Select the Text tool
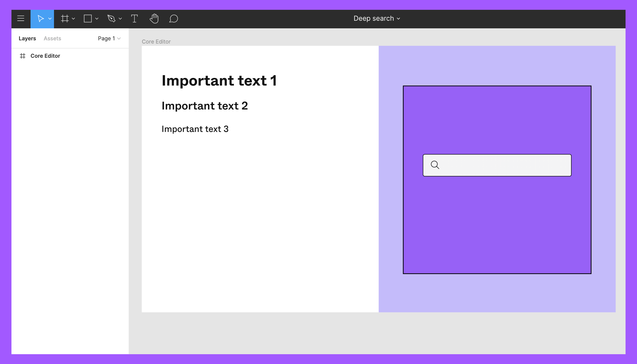 tap(134, 19)
